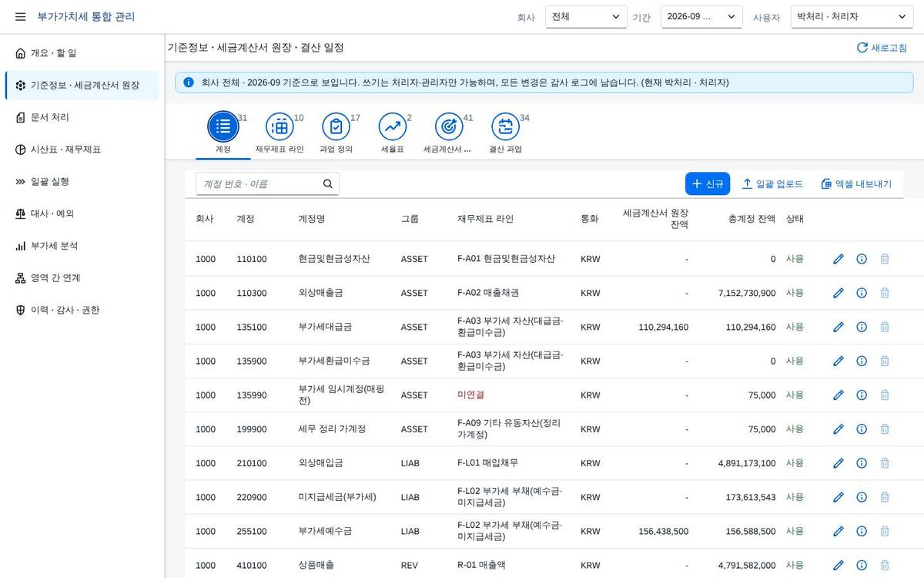Click the 재무제표 라인 column header
Screen dimensions: 924x578
pyautogui.click(x=485, y=219)
